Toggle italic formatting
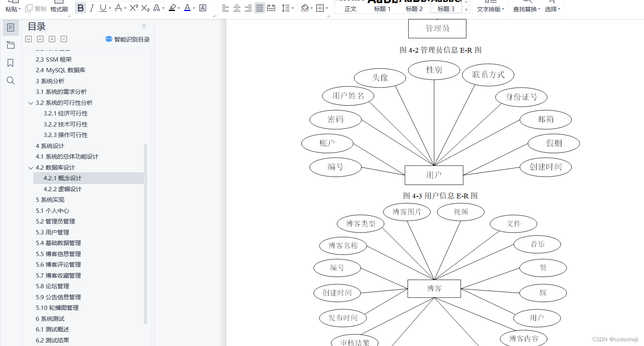 point(92,8)
